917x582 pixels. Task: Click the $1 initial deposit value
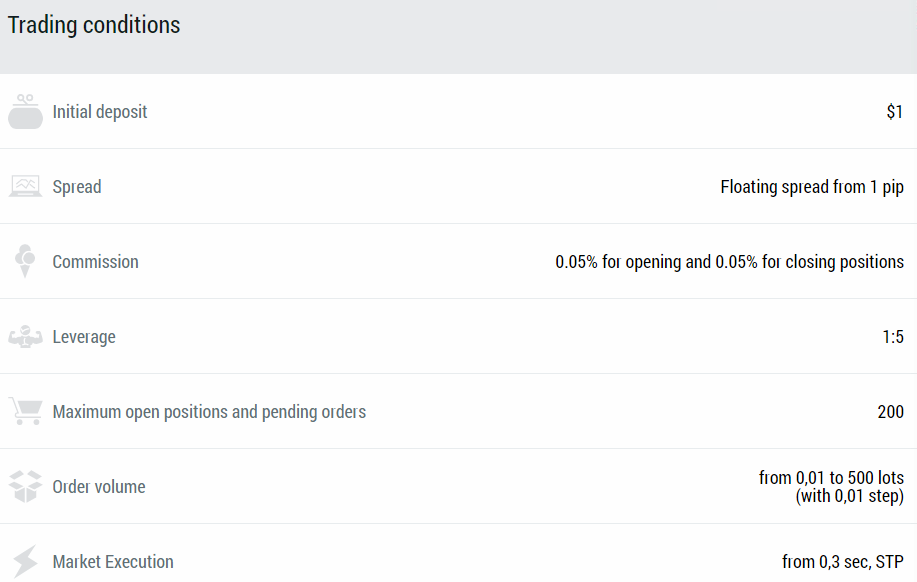click(x=895, y=112)
